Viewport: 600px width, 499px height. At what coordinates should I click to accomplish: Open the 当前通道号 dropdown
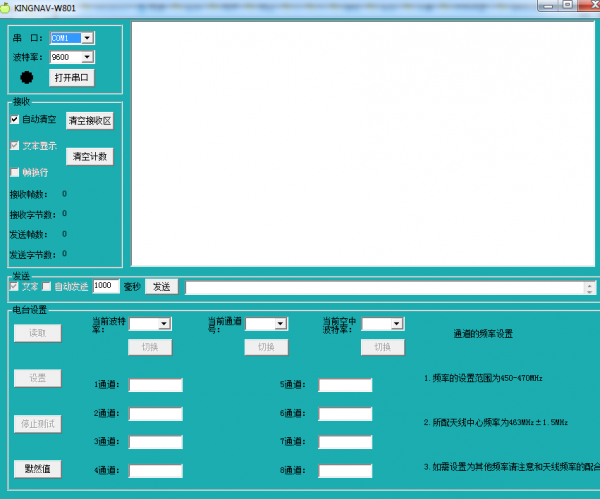click(x=280, y=324)
